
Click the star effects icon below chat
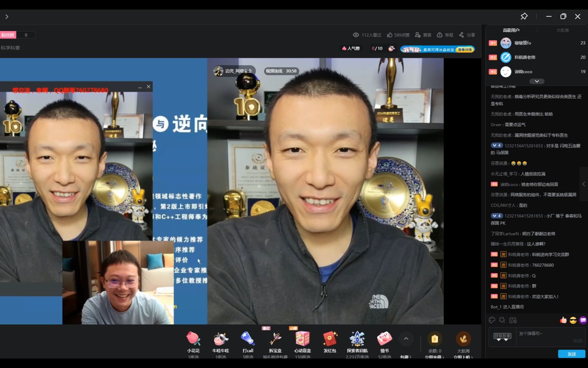tap(502, 320)
